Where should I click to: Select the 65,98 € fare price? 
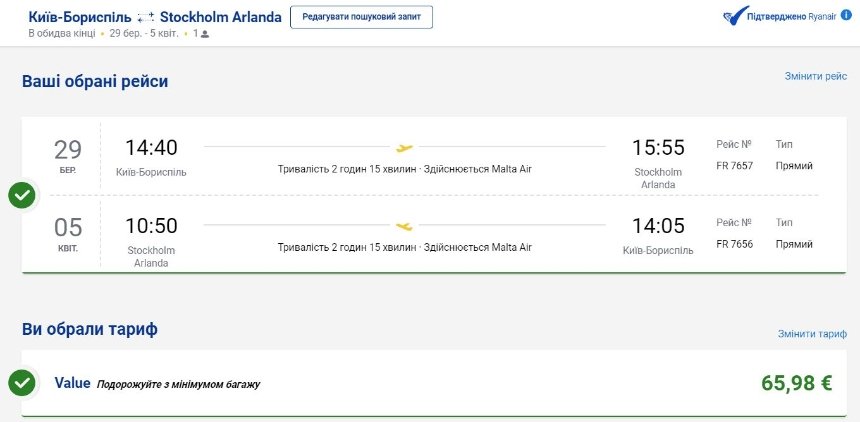[796, 383]
